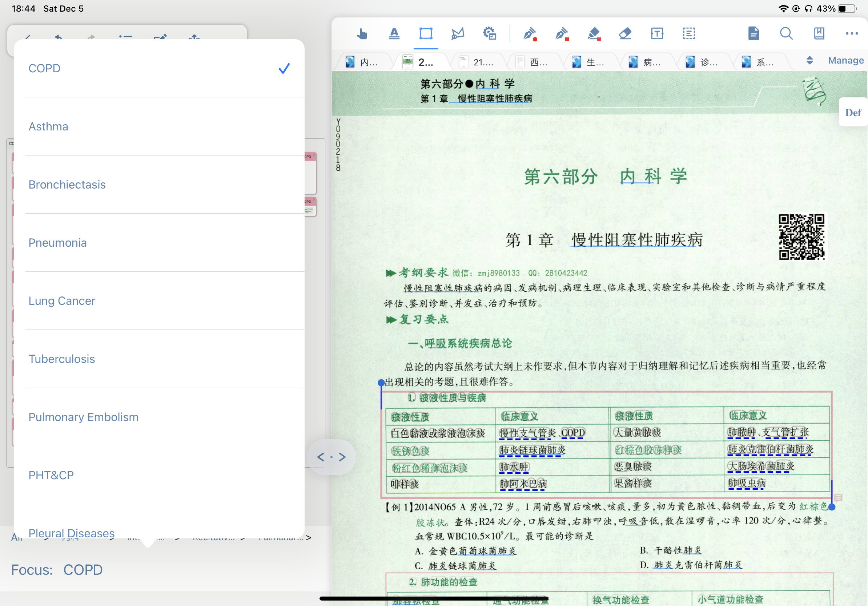Select the rectangle excerpt tool
The width and height of the screenshot is (868, 606).
[426, 34]
